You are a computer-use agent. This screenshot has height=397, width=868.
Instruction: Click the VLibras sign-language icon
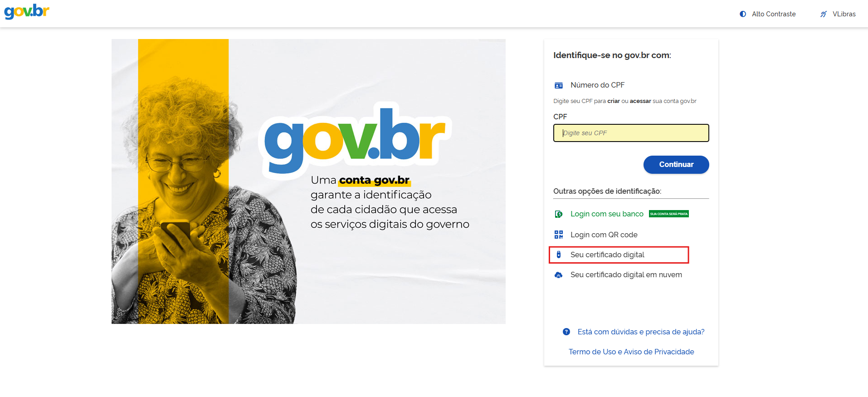point(824,14)
